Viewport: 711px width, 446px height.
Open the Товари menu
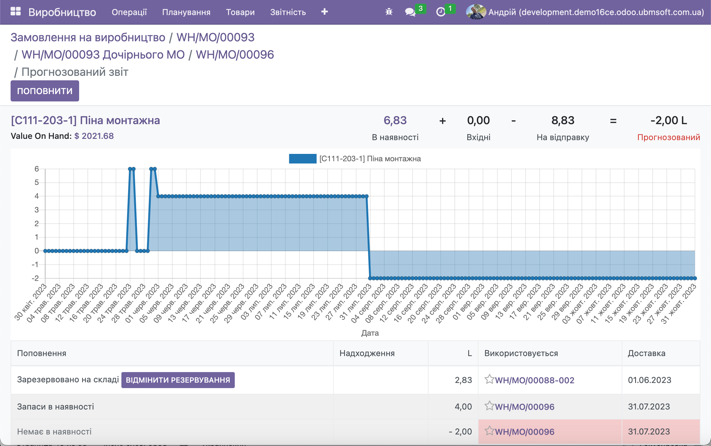[240, 12]
